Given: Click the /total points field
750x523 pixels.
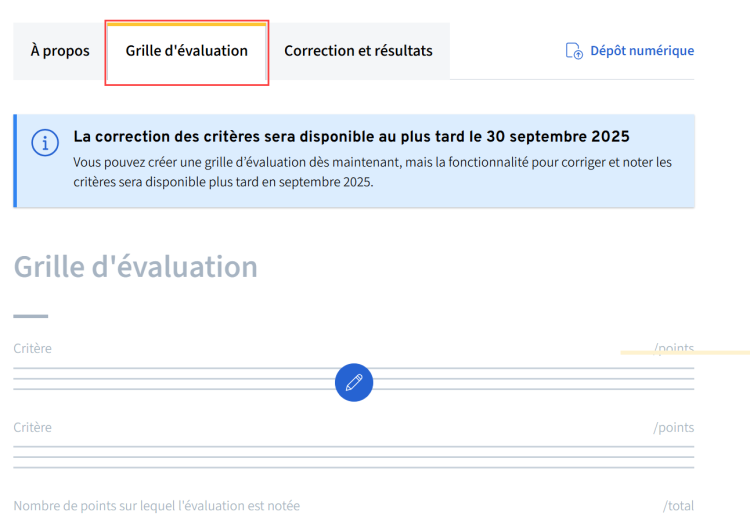Looking at the screenshot, I should tap(678, 506).
